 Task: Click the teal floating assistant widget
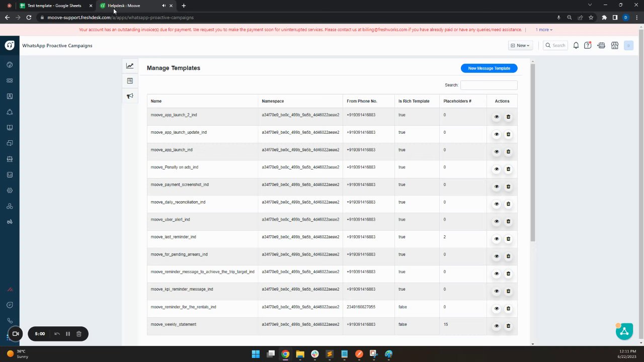pos(624,331)
